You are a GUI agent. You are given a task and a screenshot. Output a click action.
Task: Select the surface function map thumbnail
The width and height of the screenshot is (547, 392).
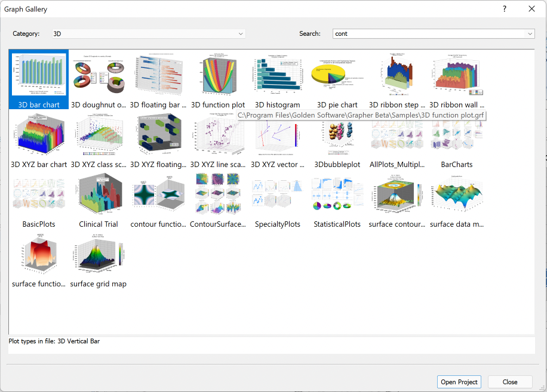tap(39, 254)
